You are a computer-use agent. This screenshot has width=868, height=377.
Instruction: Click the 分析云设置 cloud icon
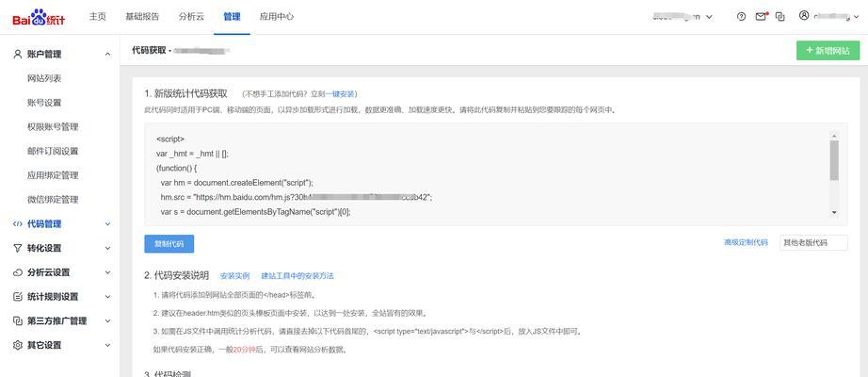pos(18,272)
